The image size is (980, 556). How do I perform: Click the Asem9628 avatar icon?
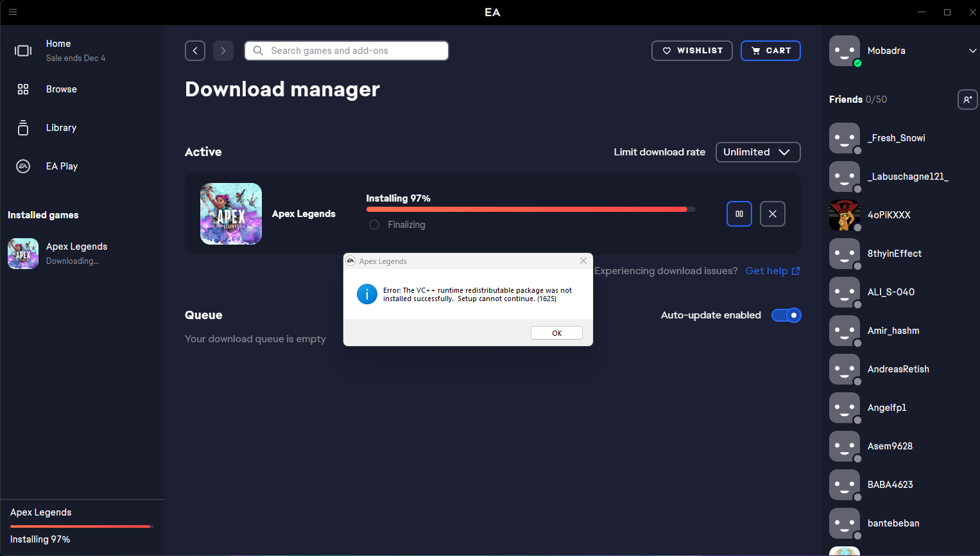(x=845, y=446)
